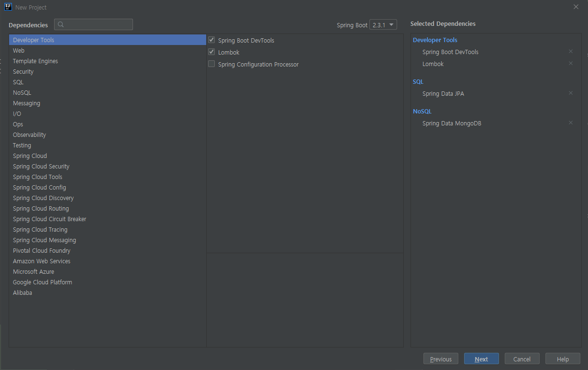Select the Messaging category

(108, 103)
